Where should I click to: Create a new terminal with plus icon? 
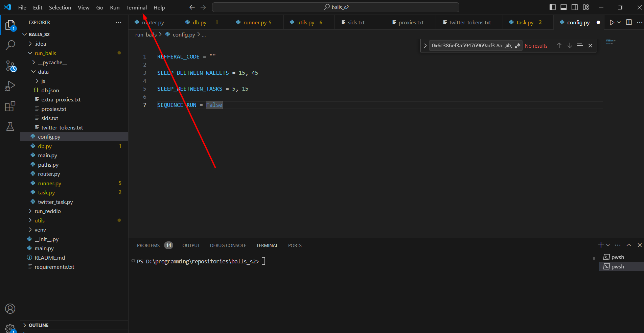[x=601, y=245]
